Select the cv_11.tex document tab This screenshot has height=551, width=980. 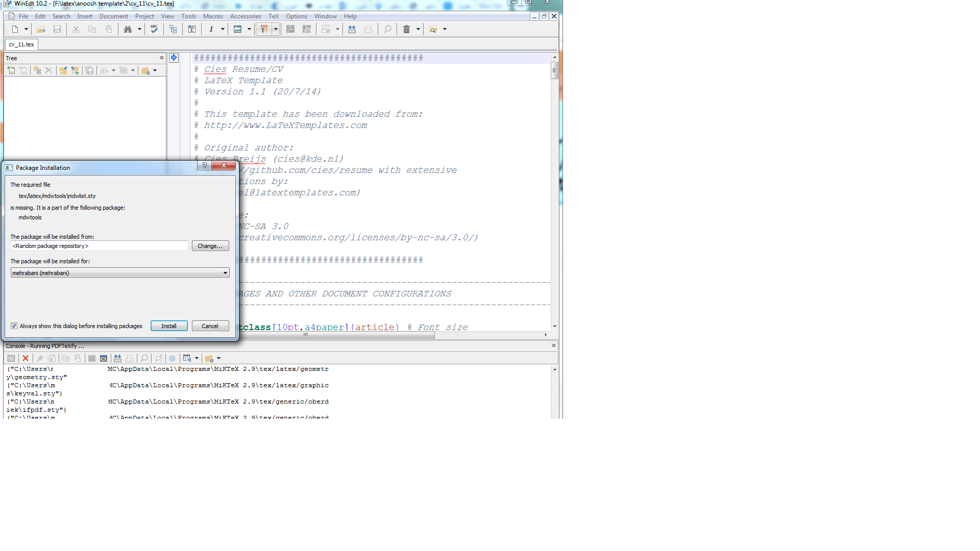21,44
